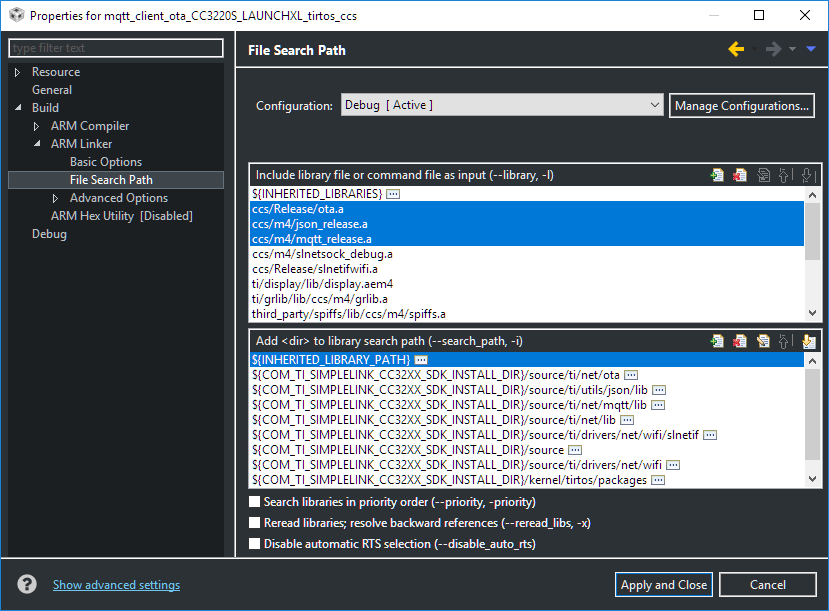Click the Manage Configurations button
829x611 pixels.
741,105
